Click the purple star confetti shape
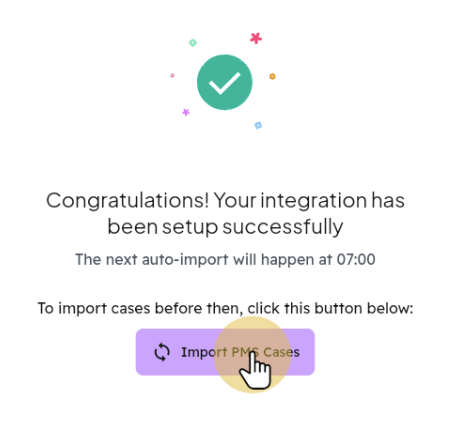The width and height of the screenshot is (454, 430). [186, 112]
